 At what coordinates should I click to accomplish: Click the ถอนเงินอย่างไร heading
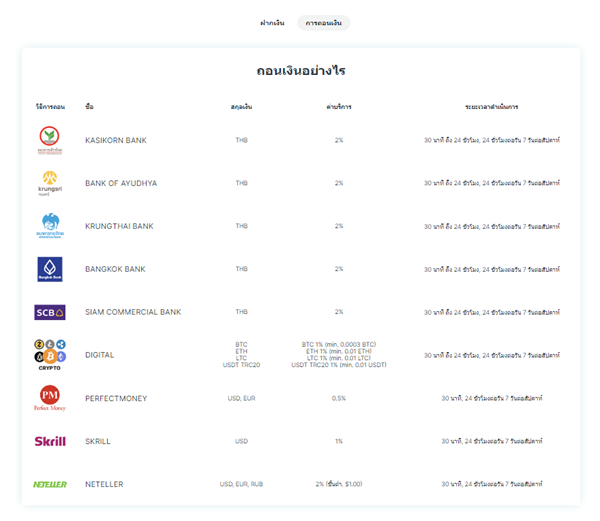pos(301,72)
